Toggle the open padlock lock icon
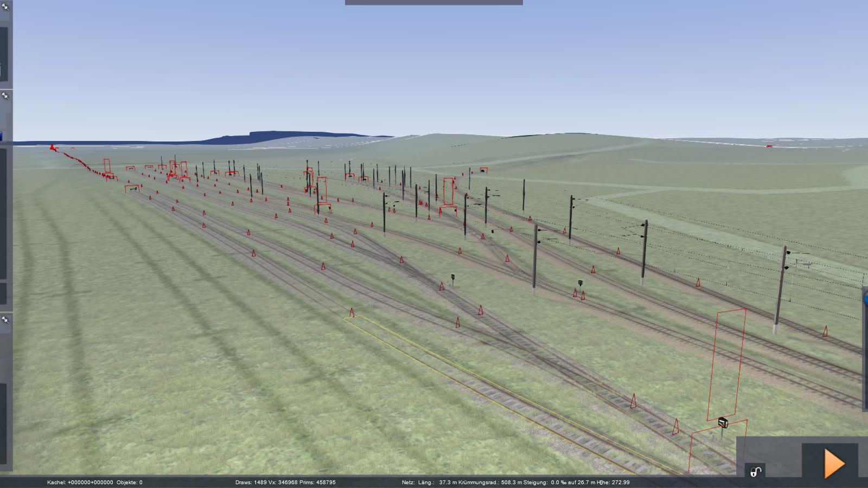This screenshot has height=488, width=868. (x=756, y=472)
